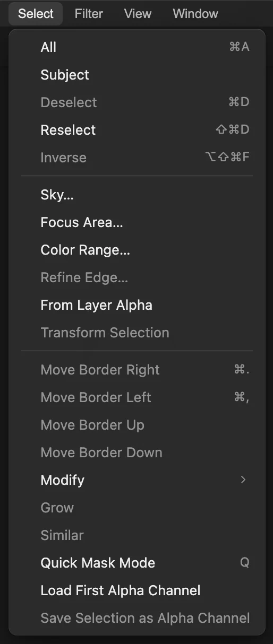
Task: Choose the Reselect command
Action: [137, 130]
